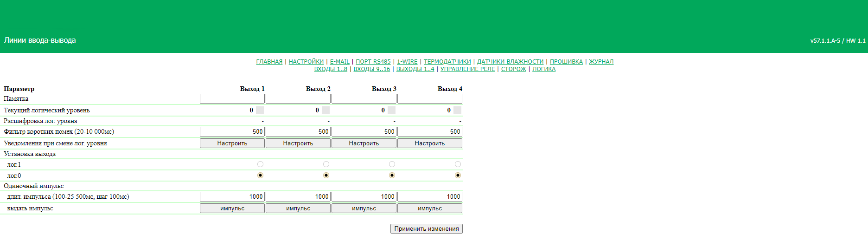The width and height of the screenshot is (868, 234).
Task: Open the УПРАВЛЕНИЕ РЕЛЕ link
Action: point(467,69)
